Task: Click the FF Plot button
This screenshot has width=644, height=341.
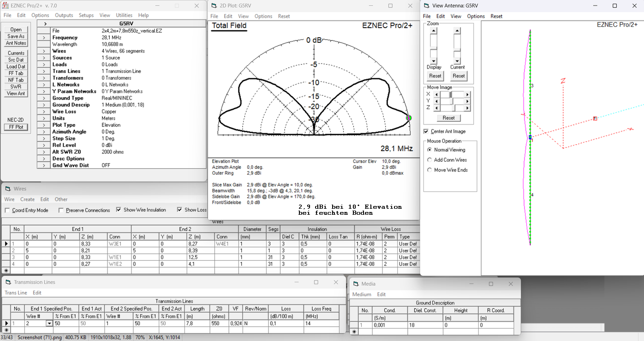Action: [x=16, y=127]
